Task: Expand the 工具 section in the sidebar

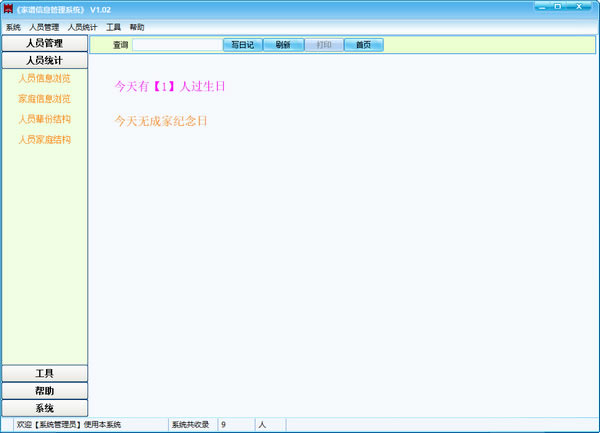Action: pyautogui.click(x=45, y=374)
